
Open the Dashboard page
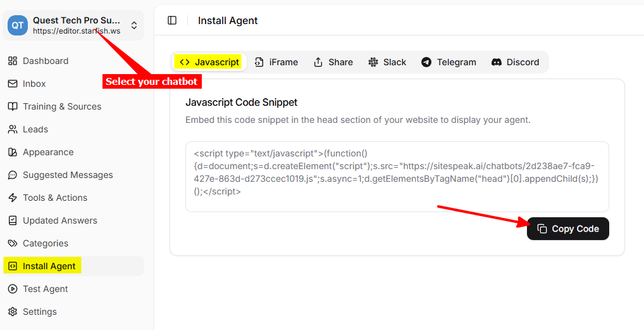46,61
